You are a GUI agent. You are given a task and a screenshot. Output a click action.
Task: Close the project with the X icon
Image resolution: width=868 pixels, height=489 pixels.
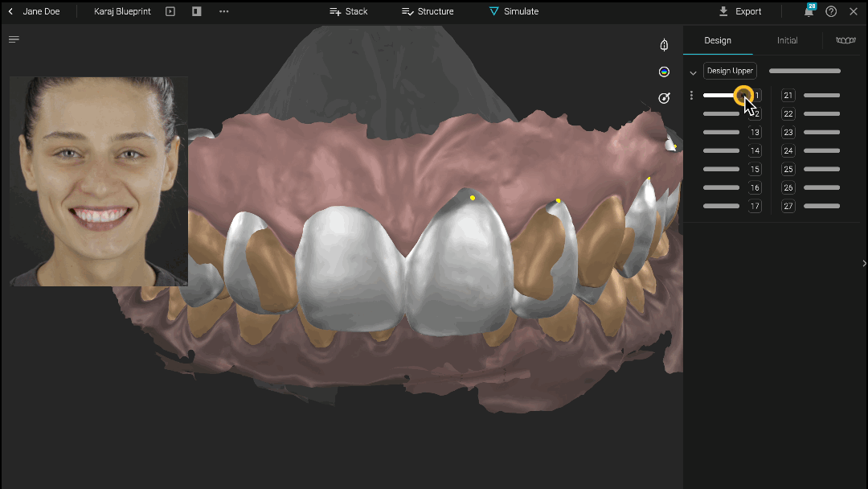pos(853,11)
